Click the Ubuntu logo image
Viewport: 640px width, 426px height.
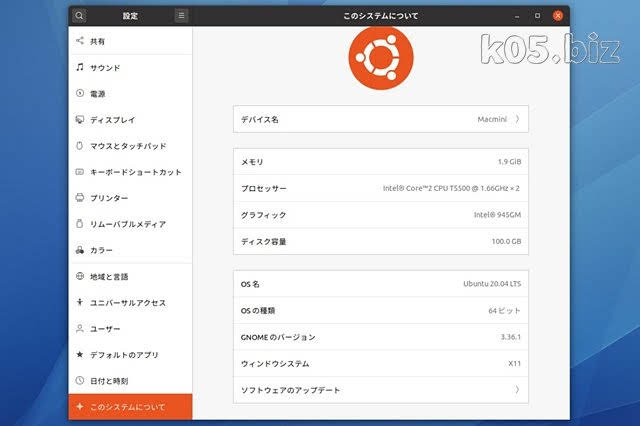point(381,58)
